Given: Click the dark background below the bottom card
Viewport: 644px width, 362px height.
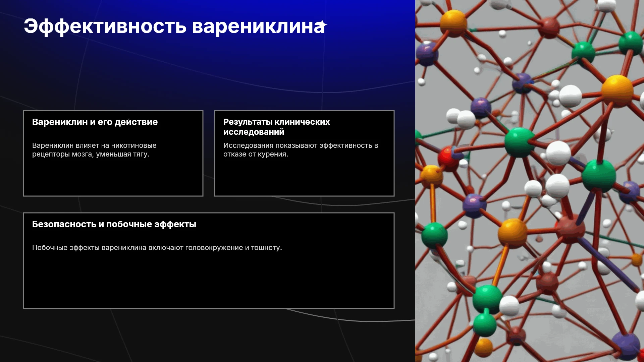Looking at the screenshot, I should [x=208, y=335].
